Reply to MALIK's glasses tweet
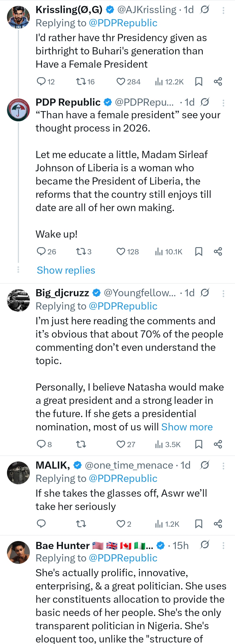This screenshot has width=235, height=644. pyautogui.click(x=41, y=524)
